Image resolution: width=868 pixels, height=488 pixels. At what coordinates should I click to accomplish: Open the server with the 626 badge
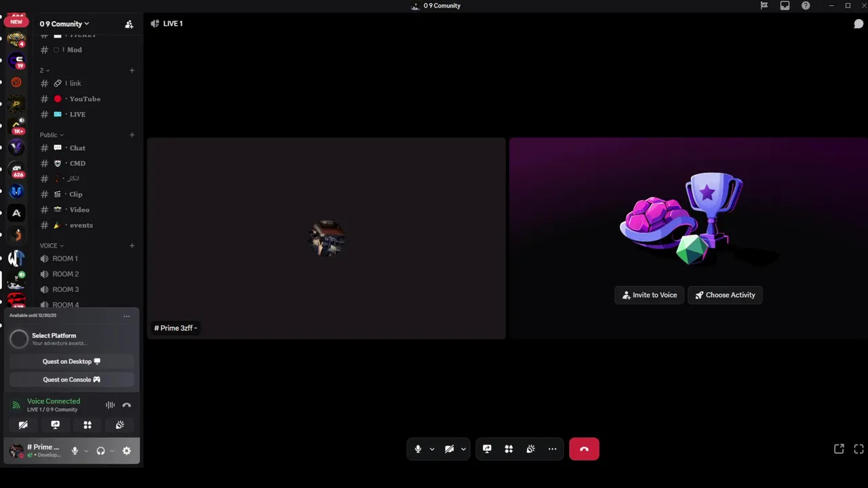(17, 169)
